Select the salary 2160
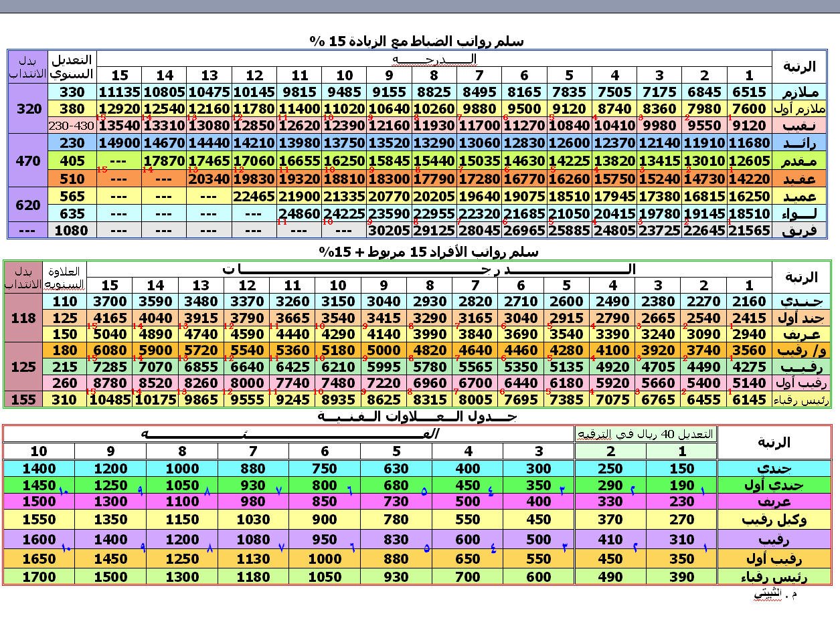The width and height of the screenshot is (840, 628). (x=749, y=302)
